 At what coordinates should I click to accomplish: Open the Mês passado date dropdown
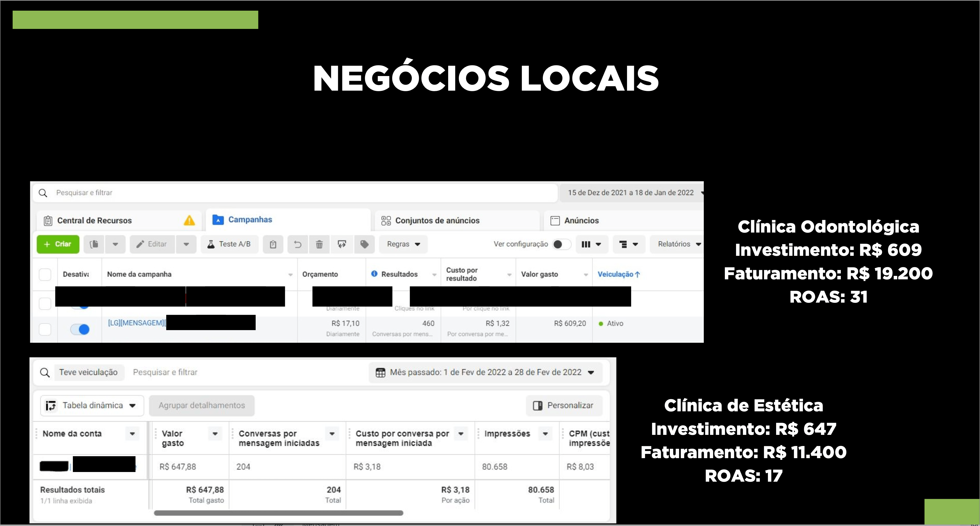[x=486, y=372]
